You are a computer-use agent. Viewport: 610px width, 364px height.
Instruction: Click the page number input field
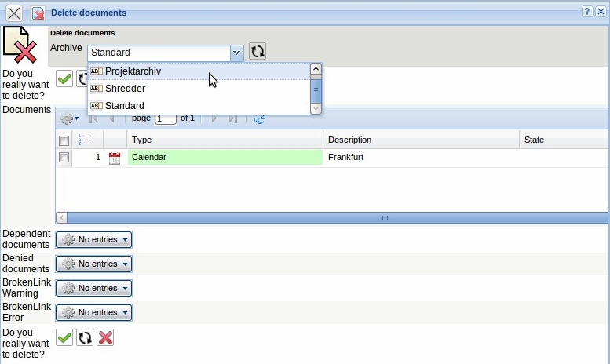(x=166, y=118)
